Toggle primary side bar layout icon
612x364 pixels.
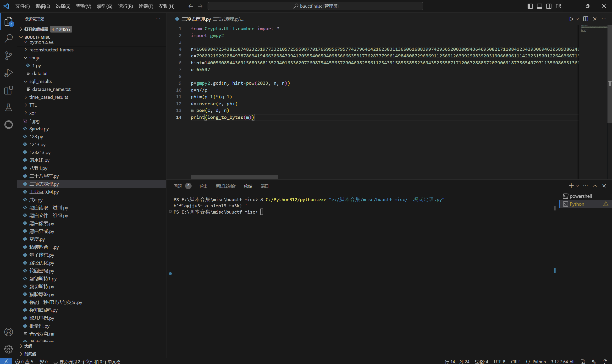[530, 6]
